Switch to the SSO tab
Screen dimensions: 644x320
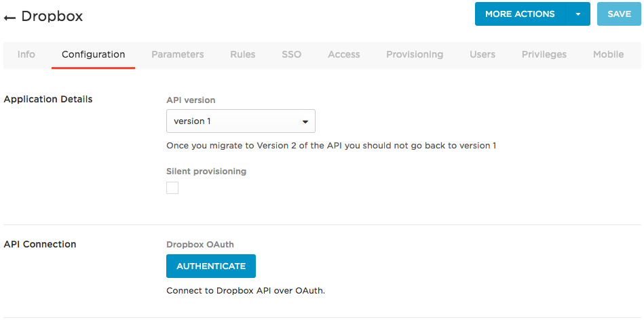(292, 54)
